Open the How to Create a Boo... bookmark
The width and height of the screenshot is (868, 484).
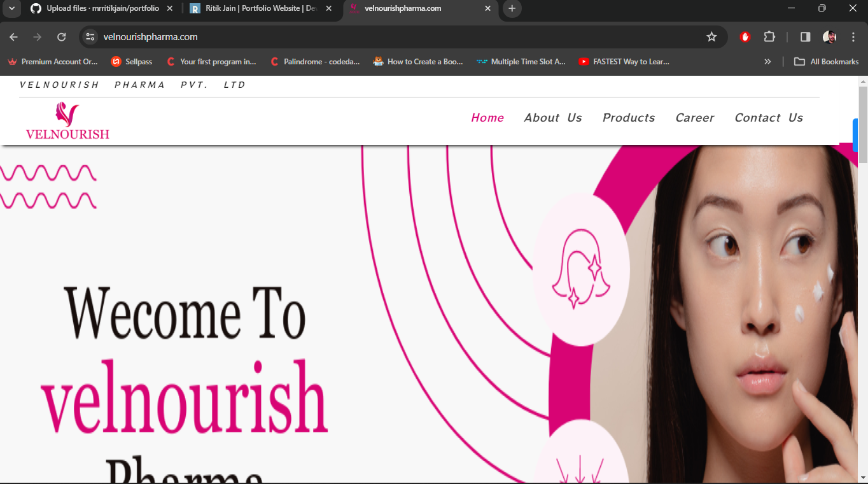(x=418, y=62)
